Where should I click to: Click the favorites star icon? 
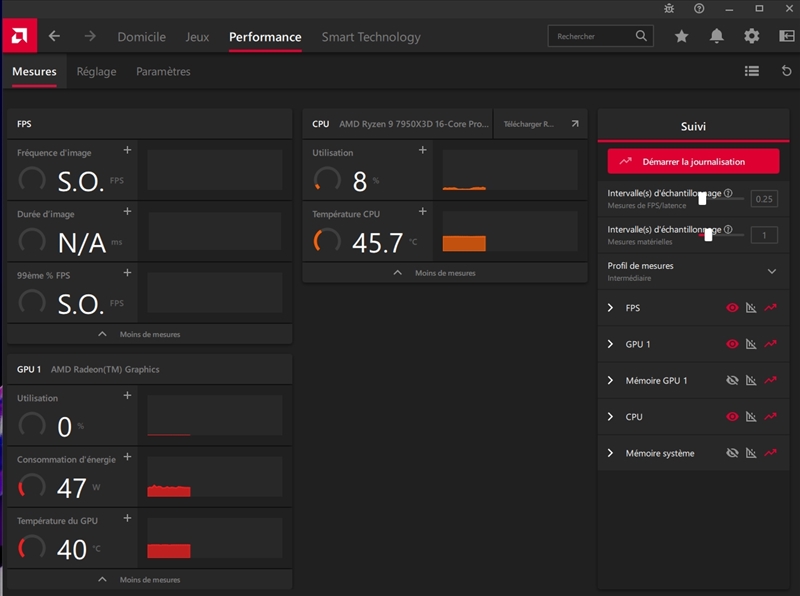pyautogui.click(x=682, y=36)
